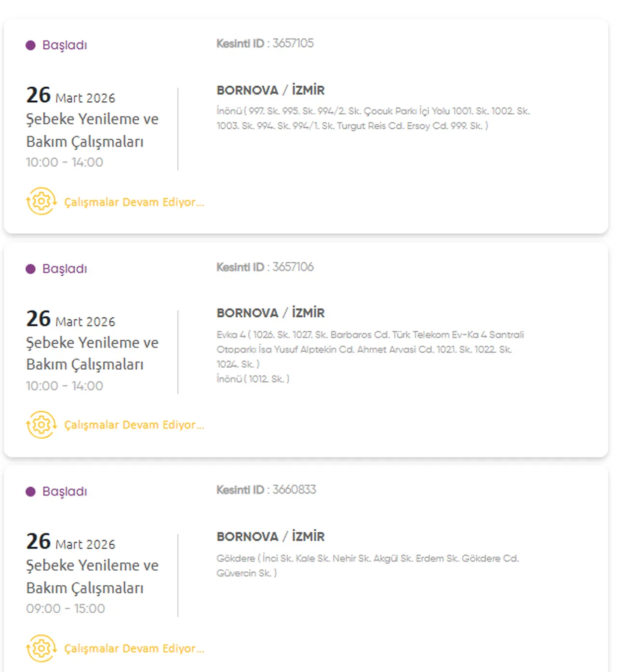Click 'Çalışmalar Devam Ediyor...' in the Gökdere card

pos(134,648)
